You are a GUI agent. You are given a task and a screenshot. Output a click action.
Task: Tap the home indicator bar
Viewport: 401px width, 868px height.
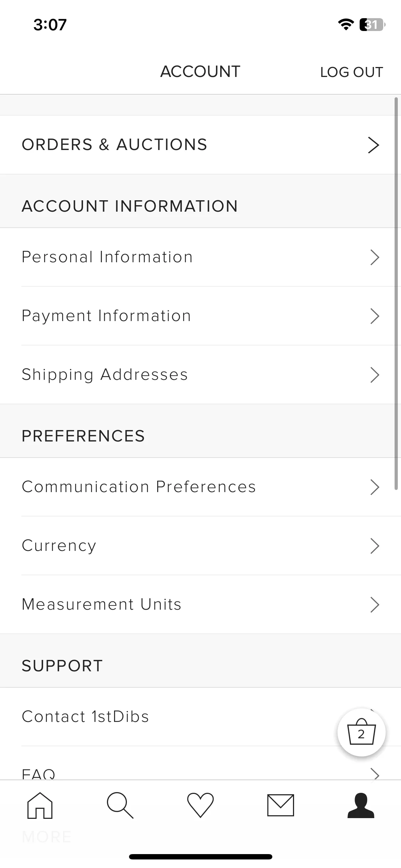click(x=200, y=857)
